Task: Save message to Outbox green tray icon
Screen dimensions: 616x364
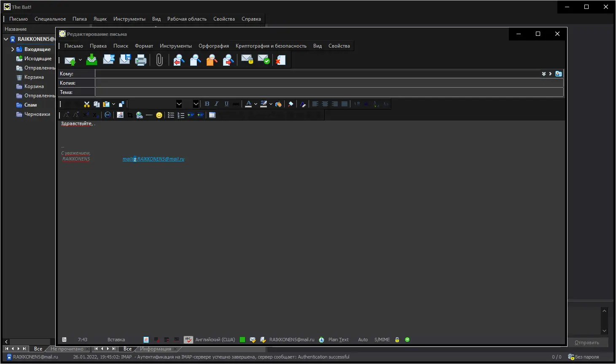Action: (x=91, y=60)
